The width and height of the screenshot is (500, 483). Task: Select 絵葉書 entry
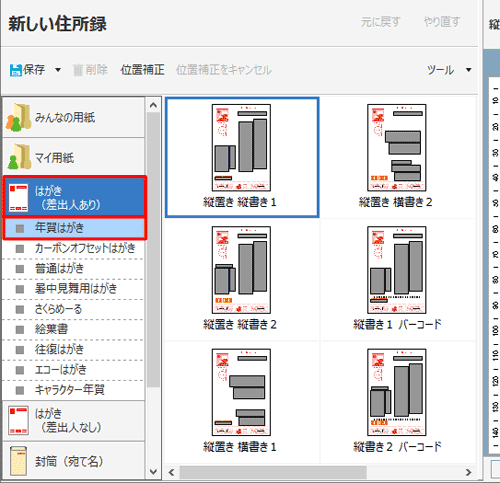pyautogui.click(x=73, y=329)
